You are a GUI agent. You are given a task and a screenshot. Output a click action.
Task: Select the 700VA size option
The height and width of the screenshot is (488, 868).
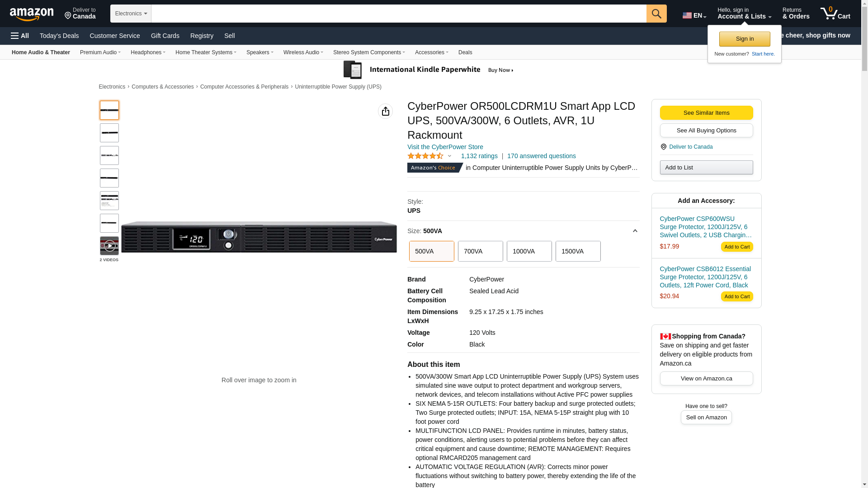tap(480, 251)
